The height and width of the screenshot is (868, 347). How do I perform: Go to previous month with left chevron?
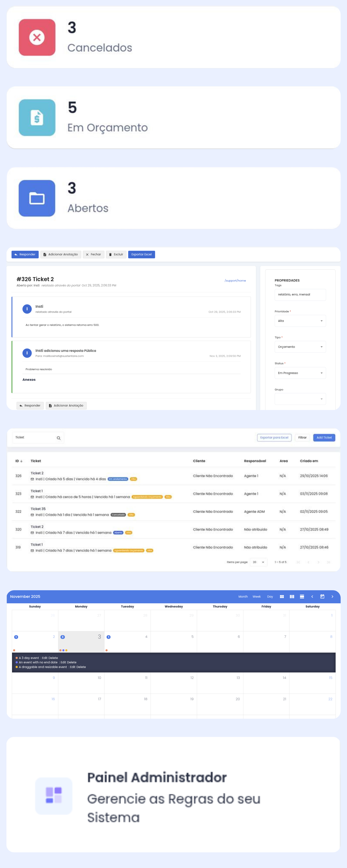coord(312,596)
